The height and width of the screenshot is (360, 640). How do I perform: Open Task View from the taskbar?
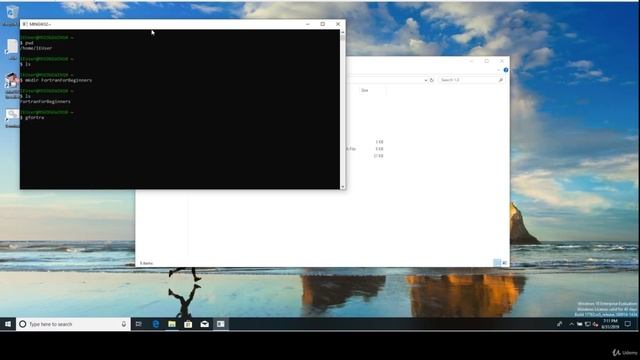(139, 324)
